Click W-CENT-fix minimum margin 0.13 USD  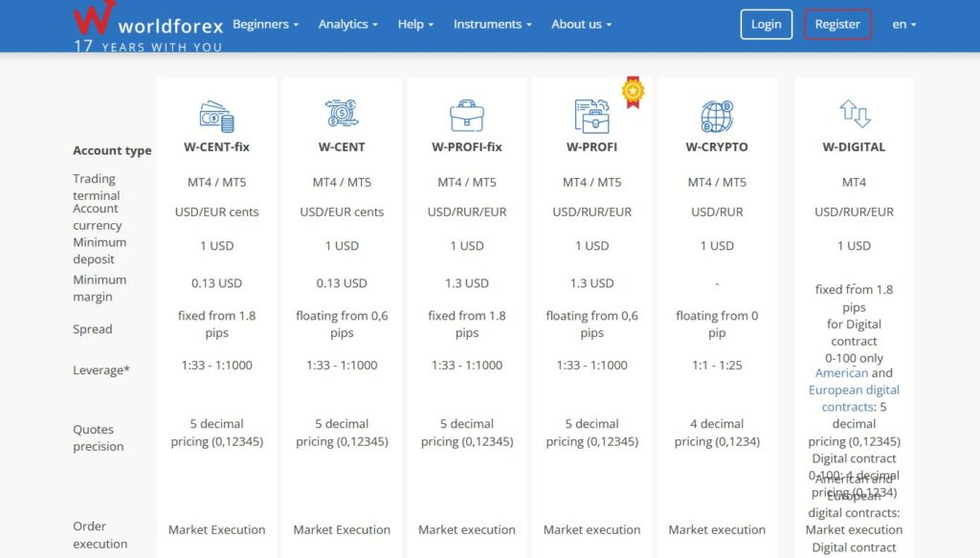tap(217, 283)
